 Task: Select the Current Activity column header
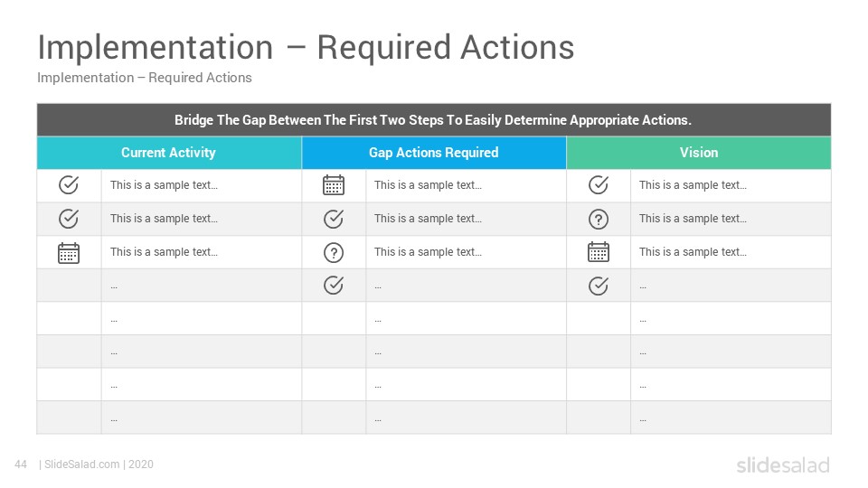169,153
